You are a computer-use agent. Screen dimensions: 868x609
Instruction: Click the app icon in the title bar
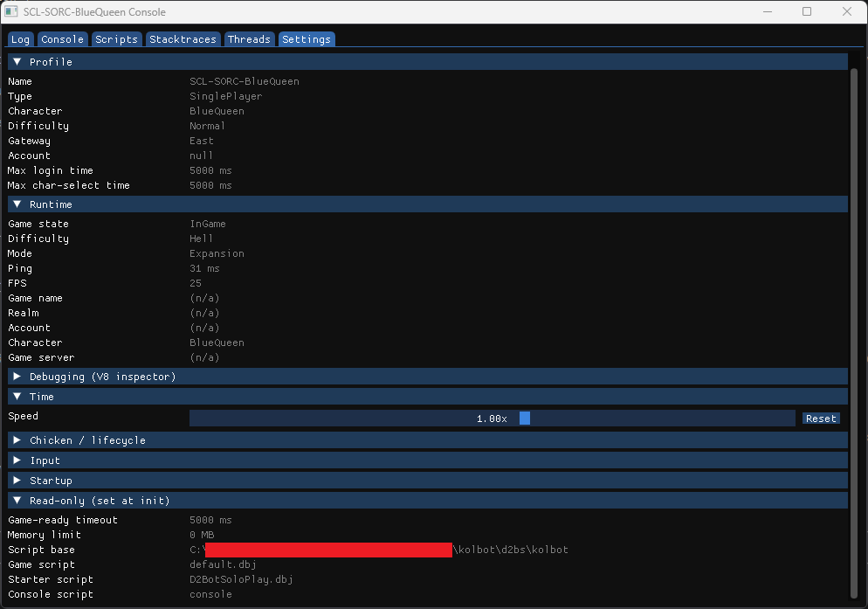click(11, 11)
